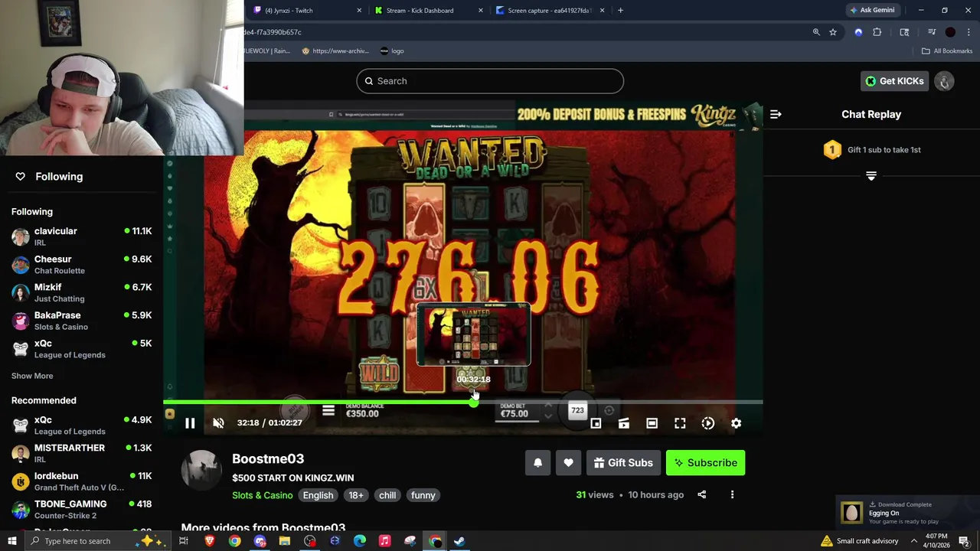Viewport: 980px width, 551px height.
Task: Open video more options menu
Action: coord(732,494)
